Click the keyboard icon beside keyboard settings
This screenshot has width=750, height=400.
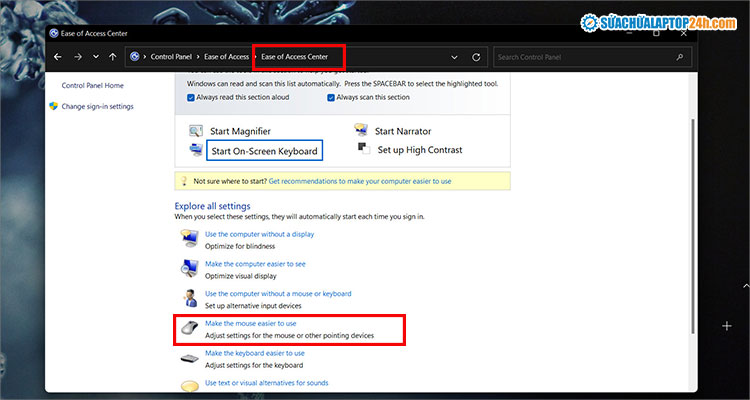(x=189, y=358)
